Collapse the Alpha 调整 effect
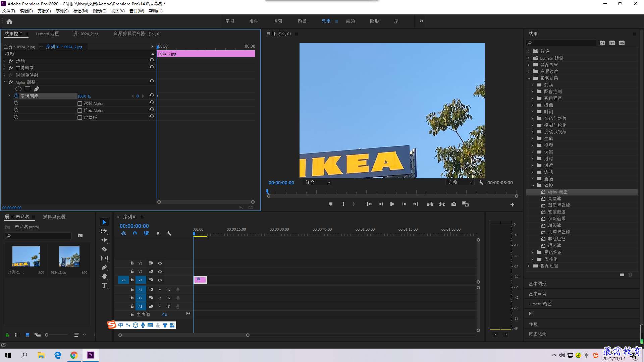The image size is (644, 362). 5,82
